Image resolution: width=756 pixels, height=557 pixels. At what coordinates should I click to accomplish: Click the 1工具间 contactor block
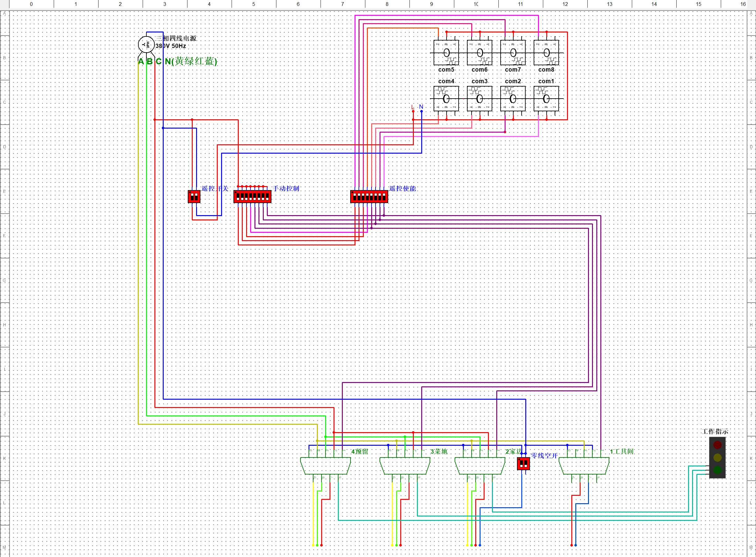[x=584, y=466]
